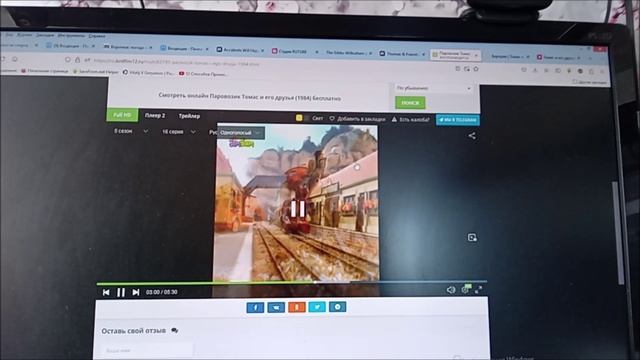The image size is (640, 360).
Task: Mute the video with the speaker icon
Action: pyautogui.click(x=451, y=290)
